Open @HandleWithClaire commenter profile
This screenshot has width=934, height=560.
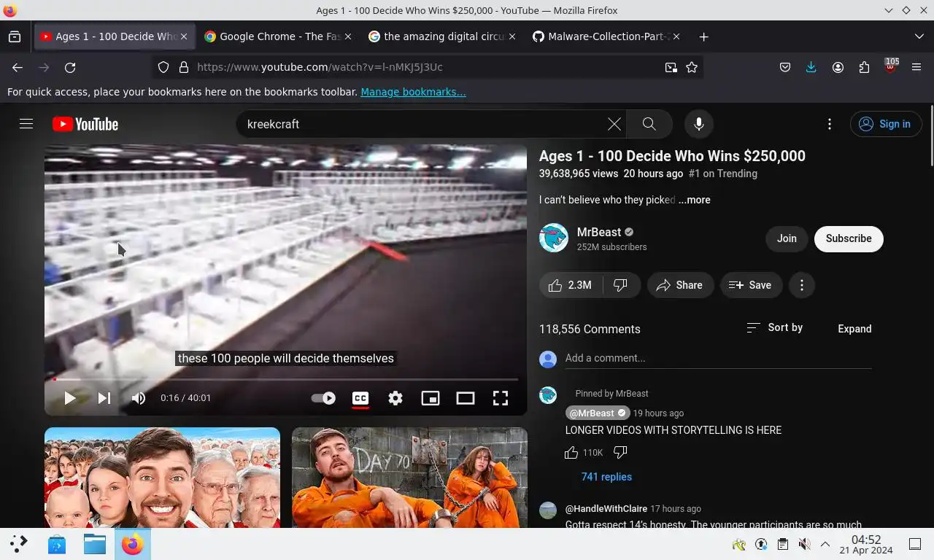tap(606, 509)
